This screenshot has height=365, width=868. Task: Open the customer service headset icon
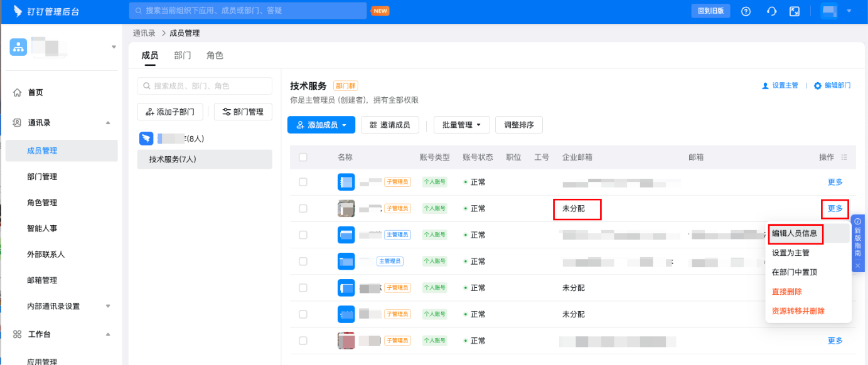[772, 11]
